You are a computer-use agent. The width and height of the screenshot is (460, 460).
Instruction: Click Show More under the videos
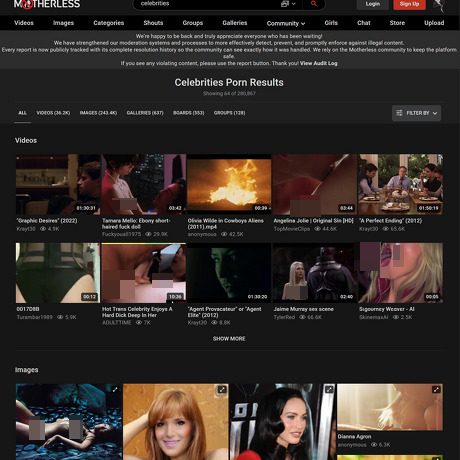[229, 339]
